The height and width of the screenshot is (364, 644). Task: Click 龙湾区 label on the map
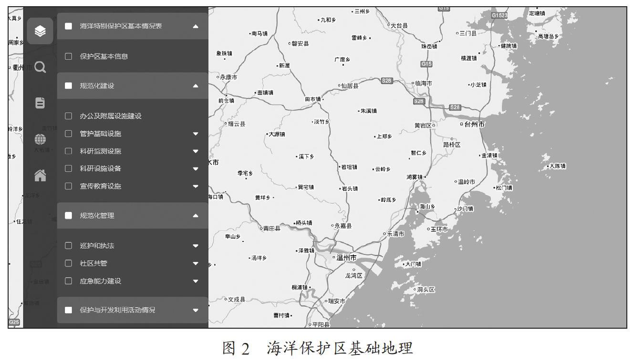[x=354, y=275]
